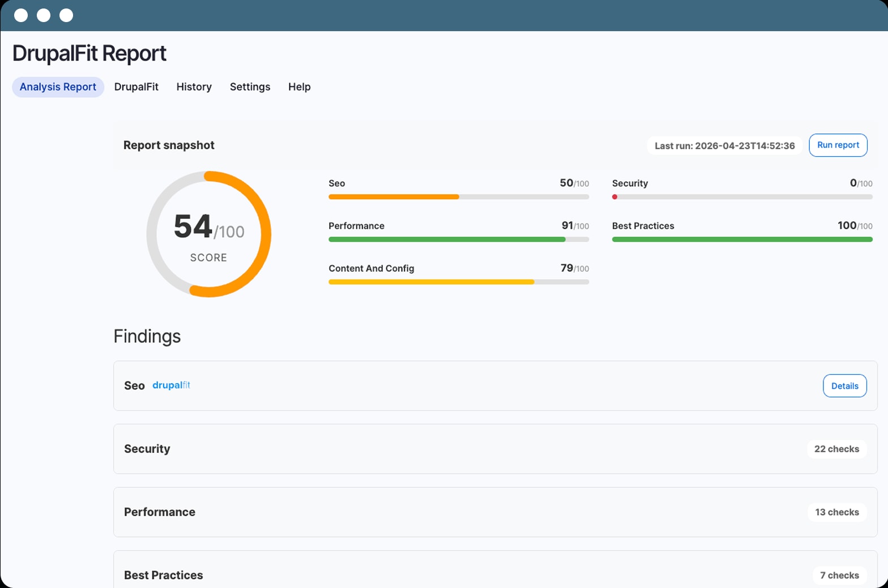Click the drupalfit logo link beside Seo
Viewport: 888px width, 588px height.
(171, 385)
